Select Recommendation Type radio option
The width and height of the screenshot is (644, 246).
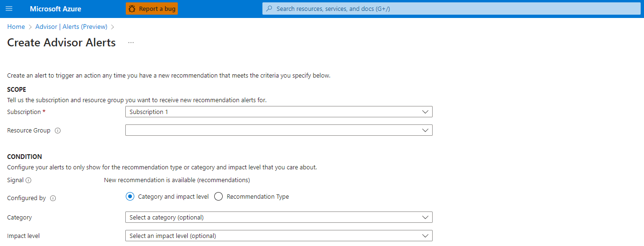point(218,197)
